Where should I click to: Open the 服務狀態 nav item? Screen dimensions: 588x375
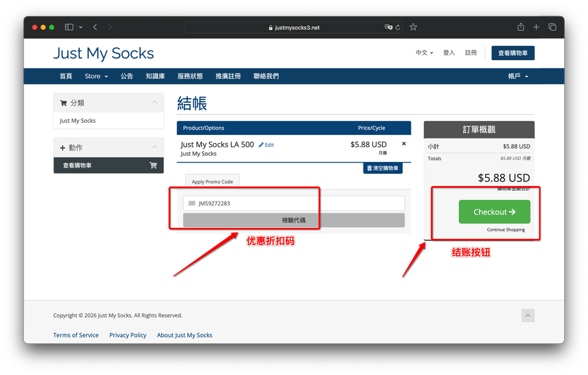[190, 76]
